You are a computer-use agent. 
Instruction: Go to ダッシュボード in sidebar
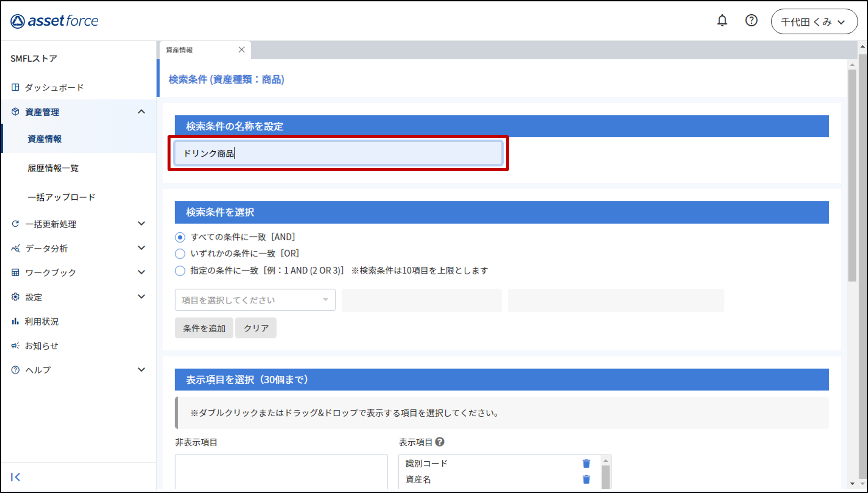tap(54, 87)
